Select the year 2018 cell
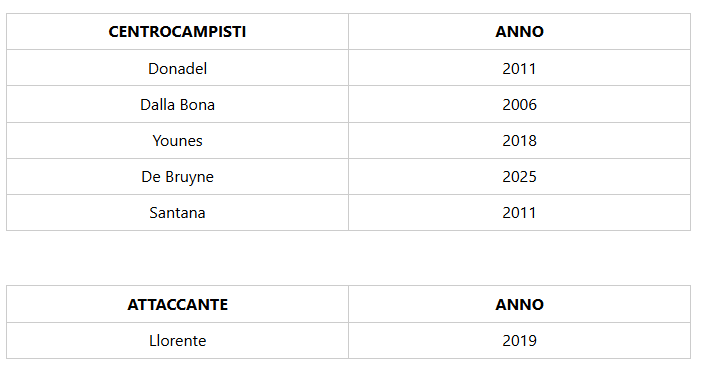This screenshot has height=373, width=706. pyautogui.click(x=519, y=141)
